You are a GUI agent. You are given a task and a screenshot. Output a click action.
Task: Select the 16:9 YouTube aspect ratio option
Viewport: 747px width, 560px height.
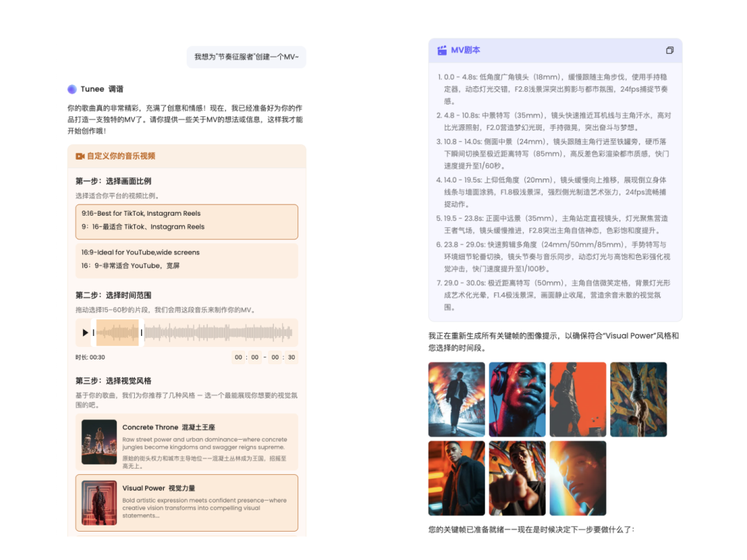pos(187,261)
